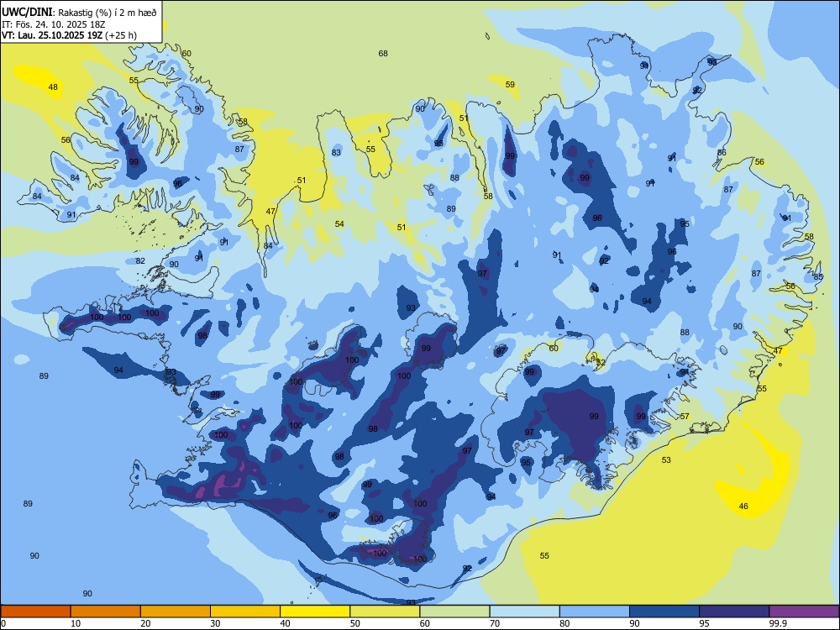This screenshot has width=840, height=630.
Task: Click the init time 'IT: Fös. 24. 10. 2025 18Z'
Action: pos(52,24)
